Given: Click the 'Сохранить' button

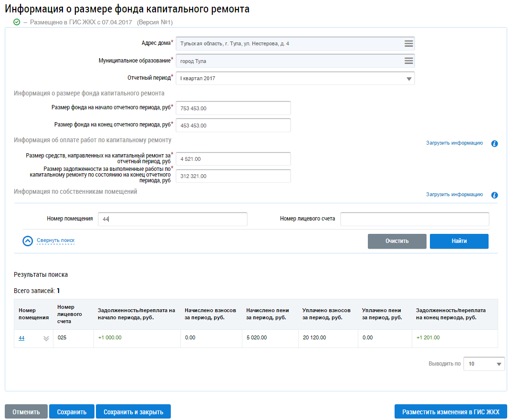Looking at the screenshot, I should [72, 411].
